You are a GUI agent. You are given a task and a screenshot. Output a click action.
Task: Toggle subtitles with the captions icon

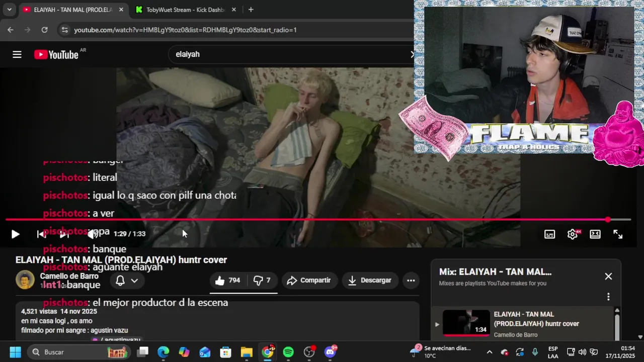[x=549, y=234]
